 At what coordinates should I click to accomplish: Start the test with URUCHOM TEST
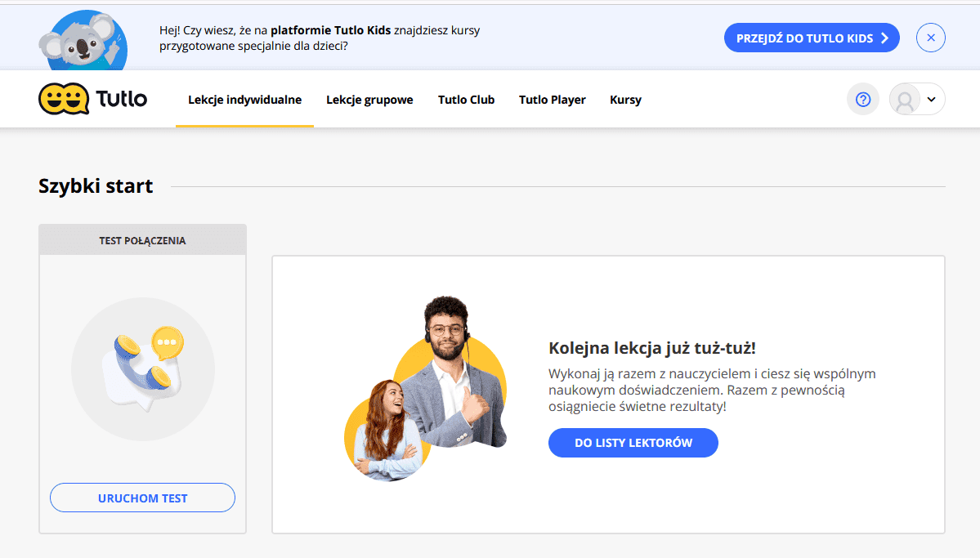pos(142,498)
